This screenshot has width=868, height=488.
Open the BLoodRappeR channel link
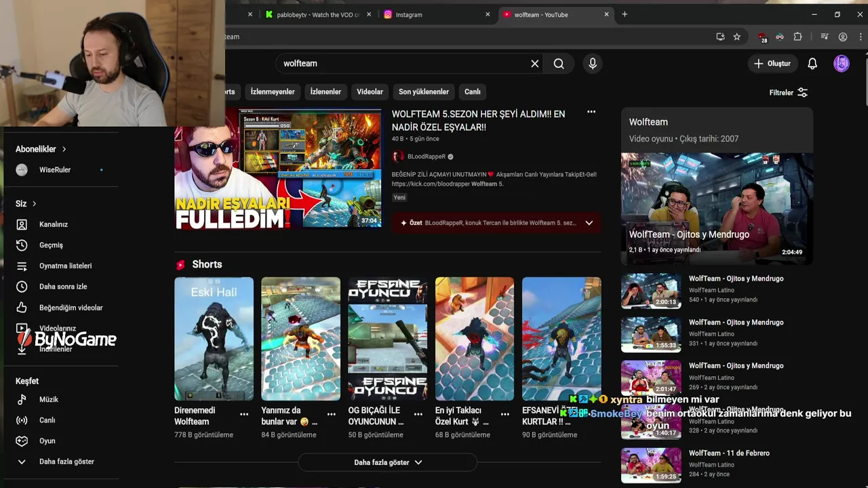(427, 157)
